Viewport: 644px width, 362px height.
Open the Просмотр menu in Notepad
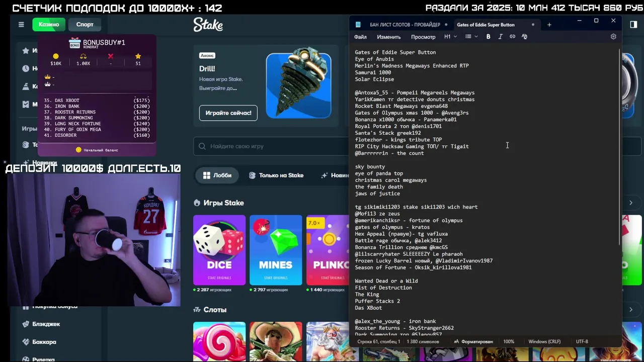[x=423, y=37]
